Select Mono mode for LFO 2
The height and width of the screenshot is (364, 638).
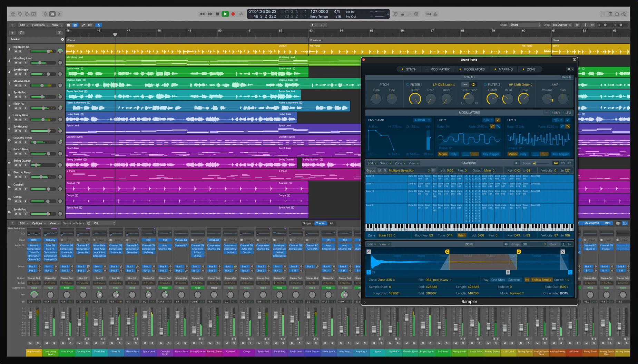[443, 154]
